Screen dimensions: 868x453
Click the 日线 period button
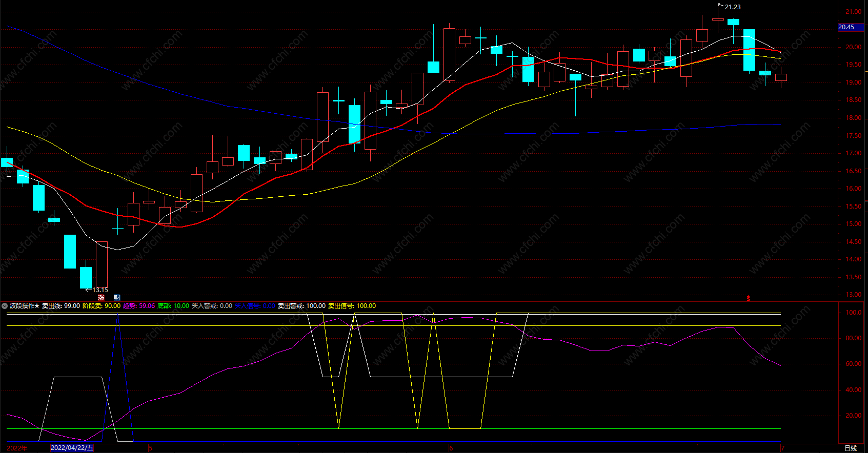pyautogui.click(x=851, y=448)
